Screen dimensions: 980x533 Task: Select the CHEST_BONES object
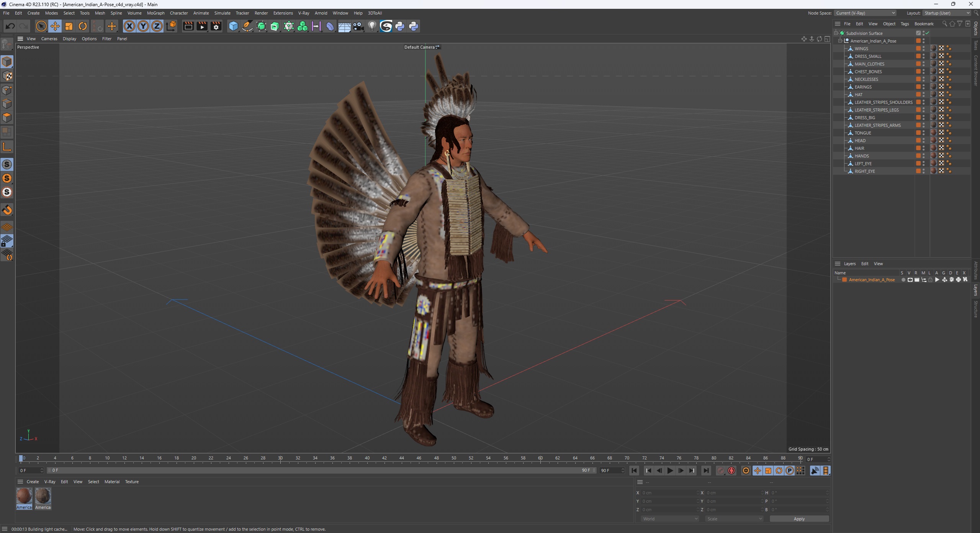point(868,72)
